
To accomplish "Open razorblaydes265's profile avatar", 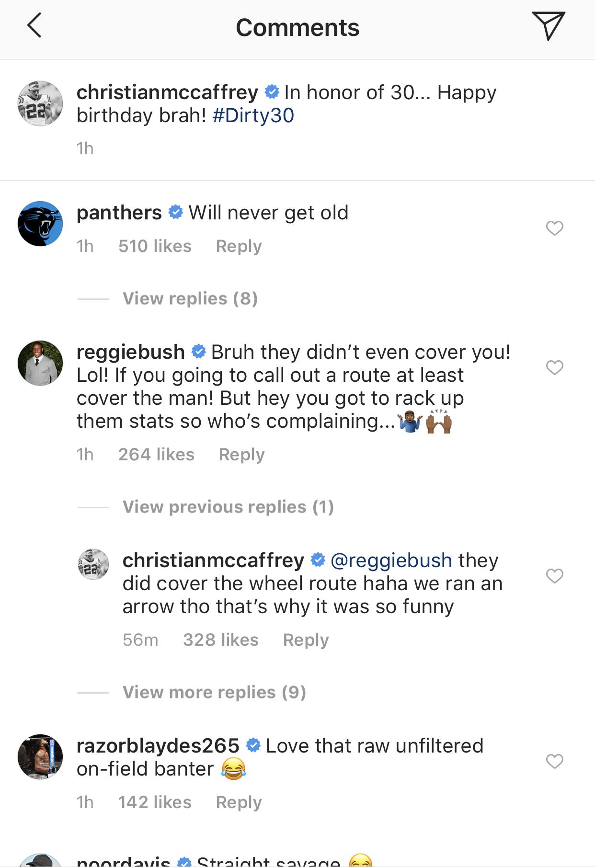I will click(x=40, y=757).
